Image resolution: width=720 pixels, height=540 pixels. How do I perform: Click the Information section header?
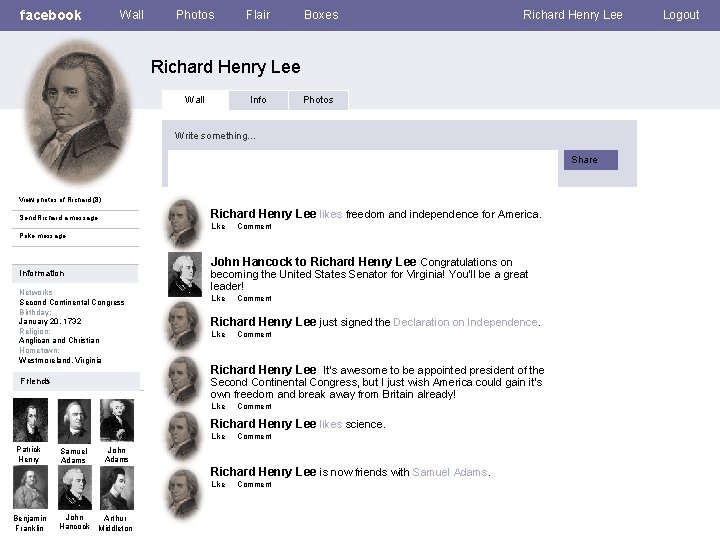(x=75, y=273)
